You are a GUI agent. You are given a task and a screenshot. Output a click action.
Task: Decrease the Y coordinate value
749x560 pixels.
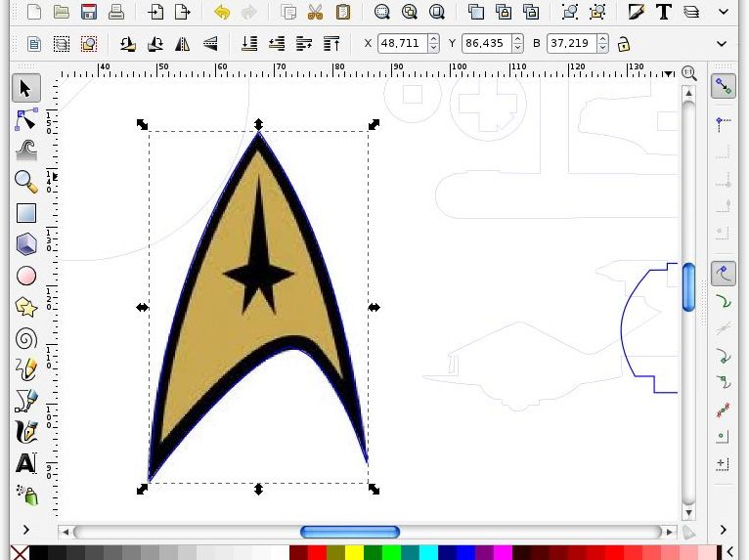click(518, 48)
